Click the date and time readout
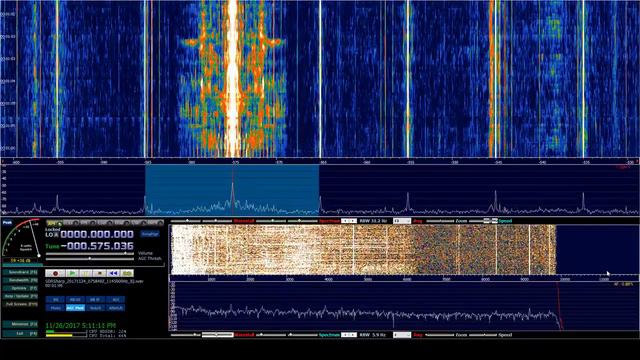Image resolution: width=640 pixels, height=360 pixels. [x=81, y=326]
